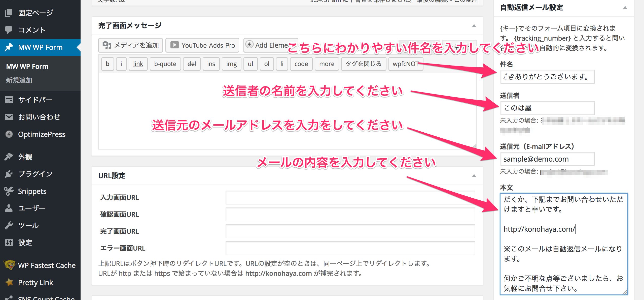Click the Snippets scissors icon
This screenshot has width=644, height=300.
pos(9,191)
